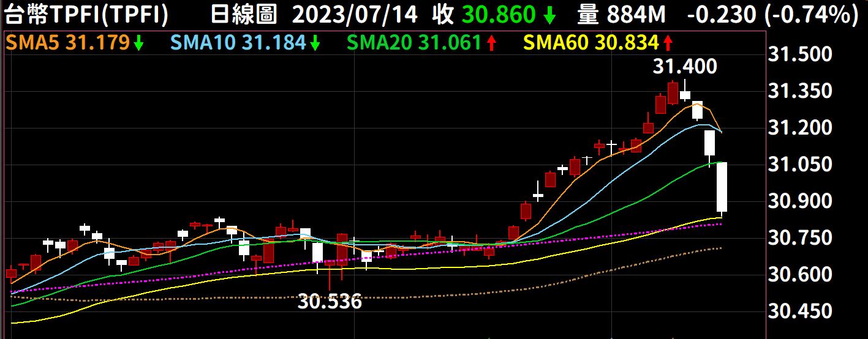Click the green down arrow beside 30.860
This screenshot has width=868, height=339.
pyautogui.click(x=550, y=16)
